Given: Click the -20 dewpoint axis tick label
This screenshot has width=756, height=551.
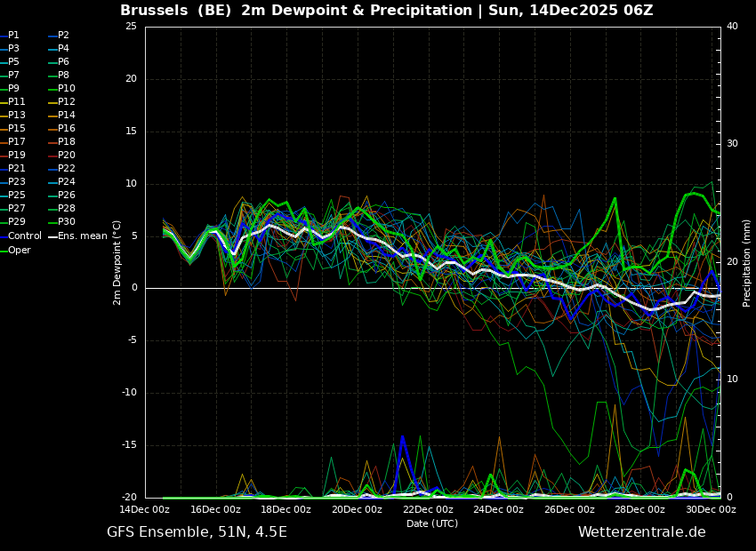Looking at the screenshot, I should tap(130, 497).
